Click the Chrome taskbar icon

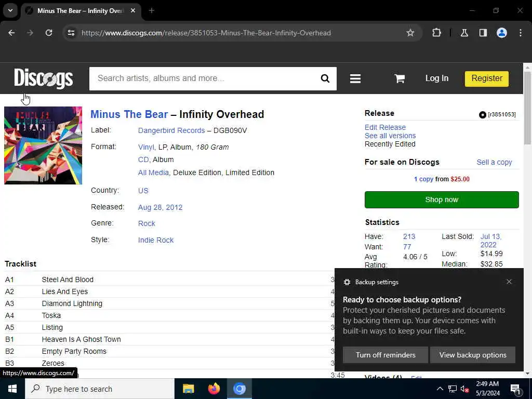[239, 389]
